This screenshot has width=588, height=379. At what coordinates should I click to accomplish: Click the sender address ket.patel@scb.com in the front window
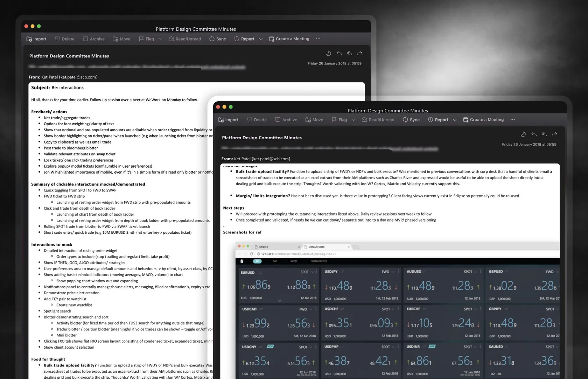click(271, 159)
